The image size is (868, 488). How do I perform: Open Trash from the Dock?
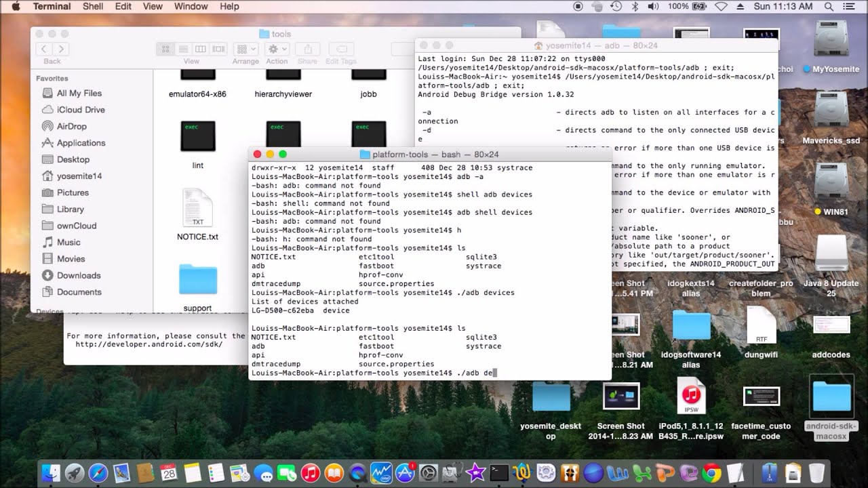(x=816, y=472)
